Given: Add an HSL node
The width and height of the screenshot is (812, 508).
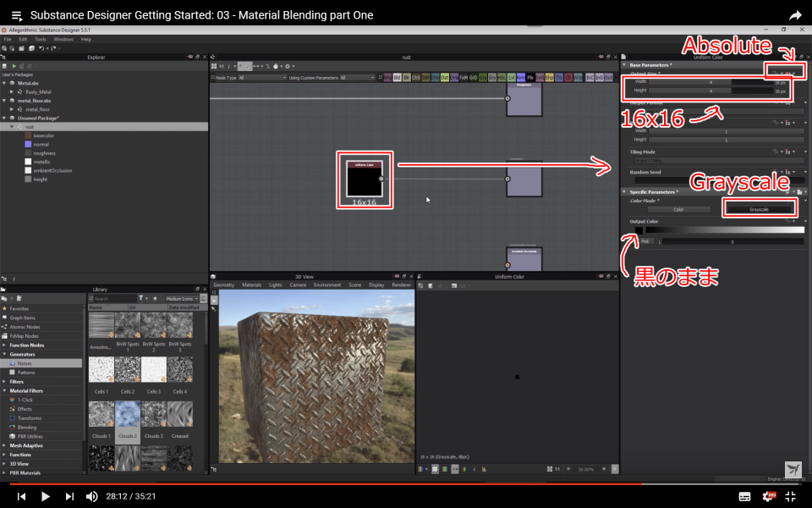Looking at the screenshot, I should click(502, 78).
